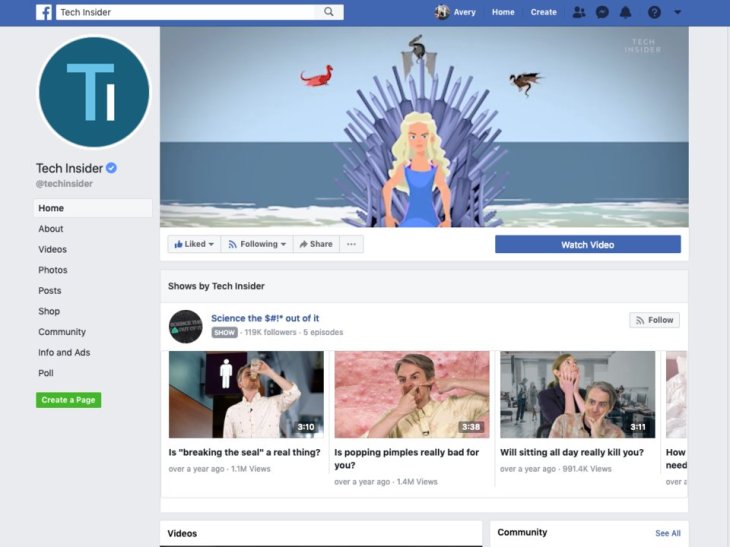Open the more options ellipsis button
The height and width of the screenshot is (547, 730).
(351, 244)
